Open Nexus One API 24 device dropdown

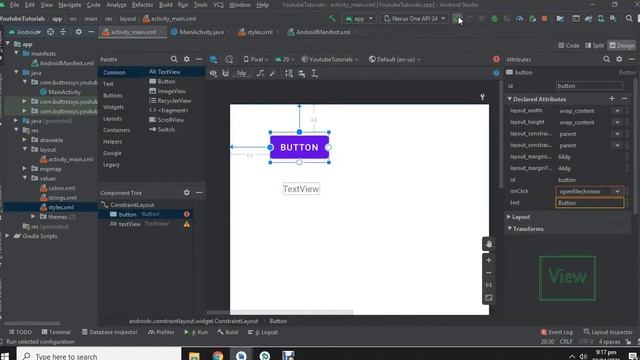coord(414,18)
